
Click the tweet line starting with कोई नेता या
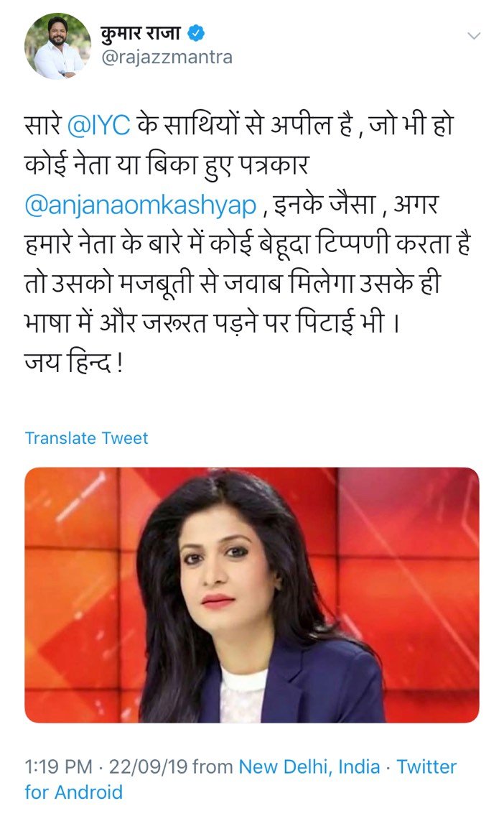pyautogui.click(x=167, y=165)
